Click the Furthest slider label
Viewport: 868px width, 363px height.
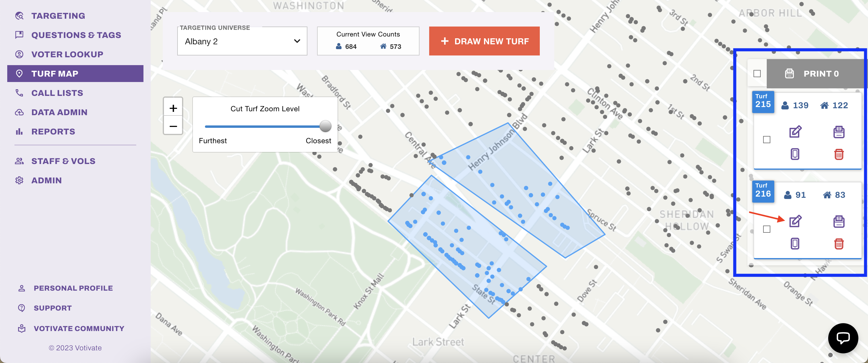point(212,140)
